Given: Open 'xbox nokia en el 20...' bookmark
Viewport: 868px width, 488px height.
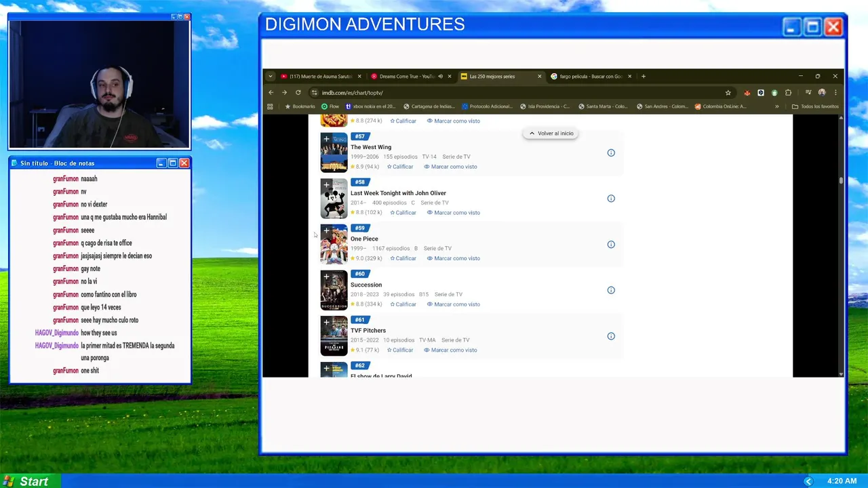Looking at the screenshot, I should coord(370,106).
